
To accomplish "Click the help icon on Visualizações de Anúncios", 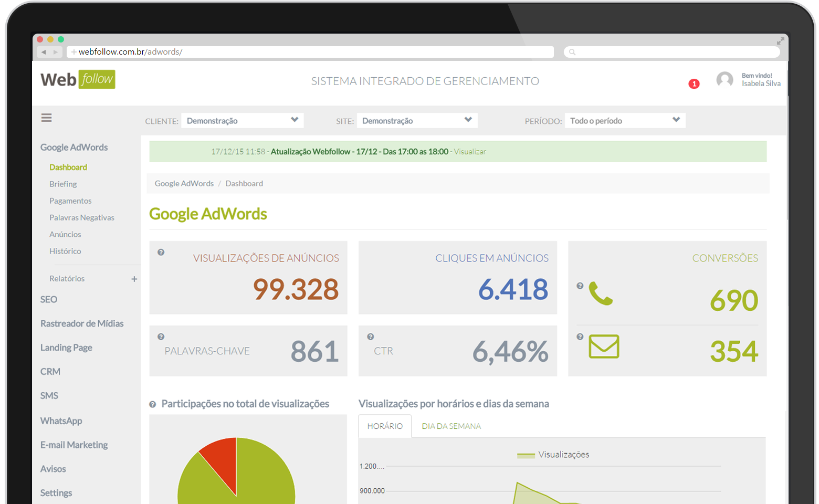I will (161, 252).
